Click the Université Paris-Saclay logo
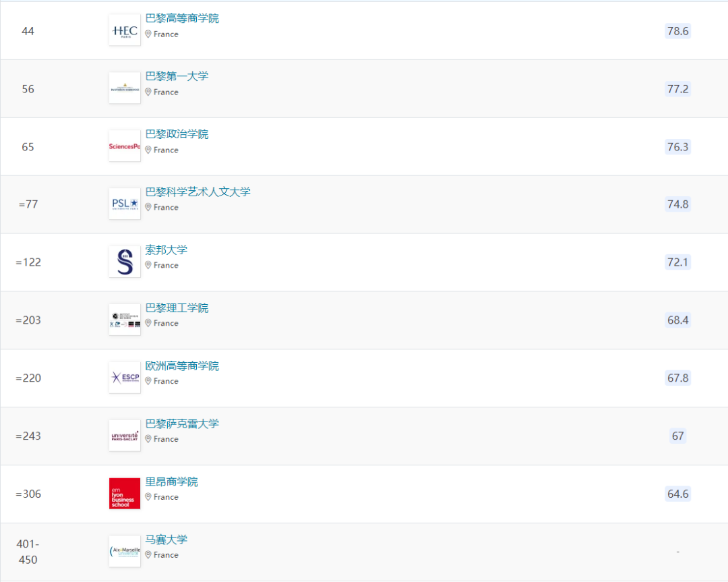 124,435
